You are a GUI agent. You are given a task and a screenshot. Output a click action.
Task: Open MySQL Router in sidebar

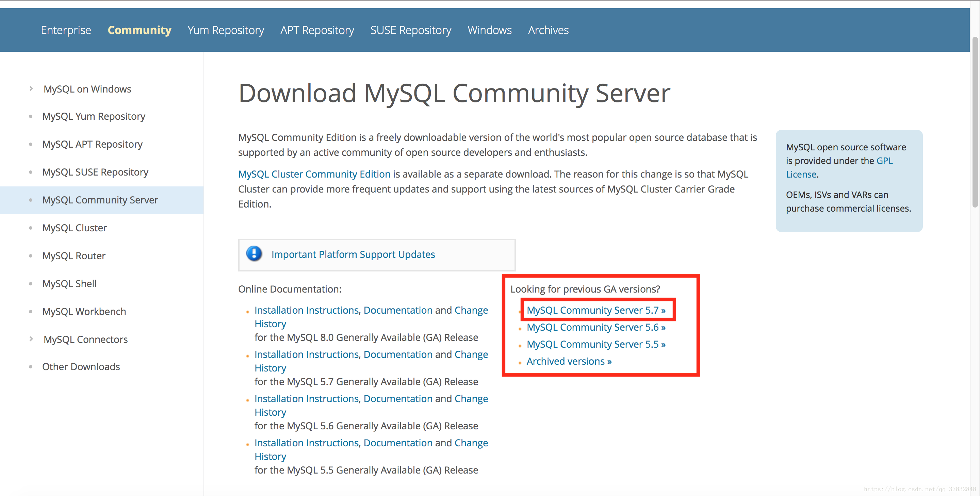[74, 255]
